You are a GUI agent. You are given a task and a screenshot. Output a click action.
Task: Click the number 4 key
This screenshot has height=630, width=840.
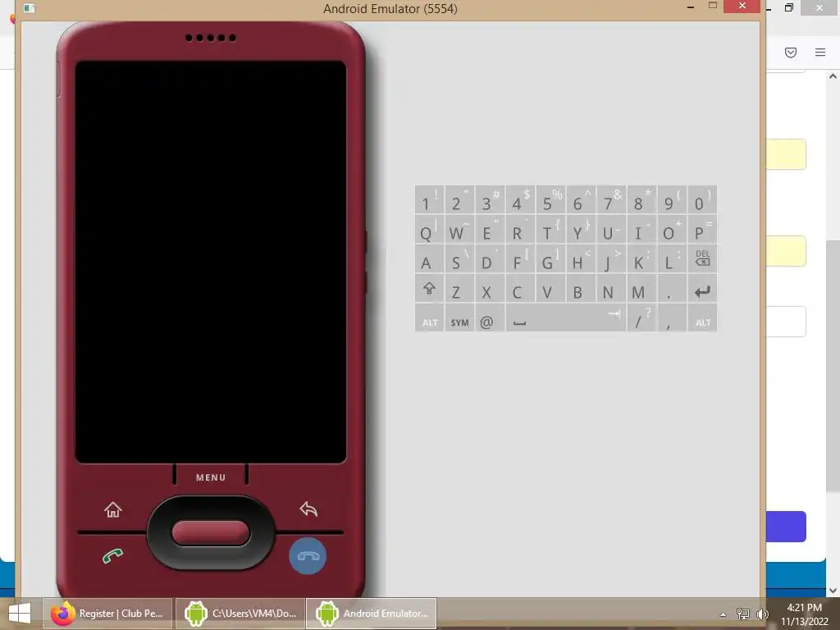[520, 200]
